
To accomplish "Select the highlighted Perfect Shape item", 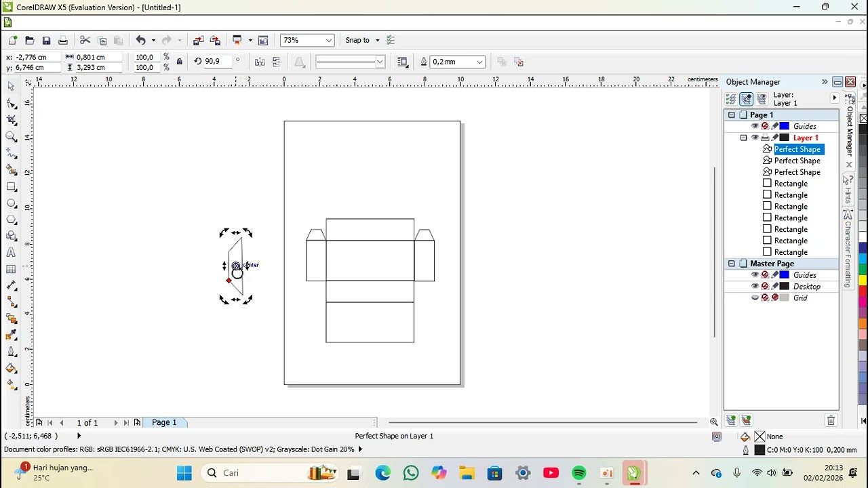I will (797, 149).
